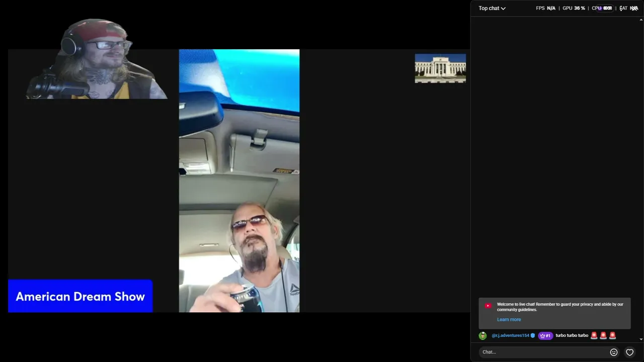Click the chat scroll-down arrow
Screen dimensions: 644x362
[641, 339]
